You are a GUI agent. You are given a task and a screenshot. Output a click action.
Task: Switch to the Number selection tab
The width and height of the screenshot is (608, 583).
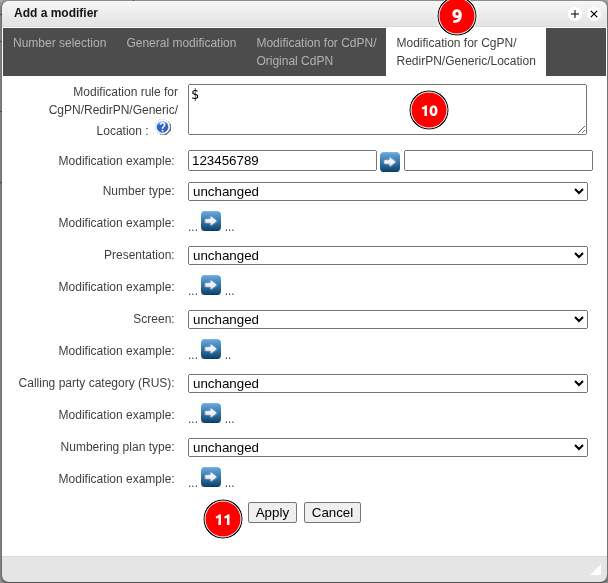pos(59,43)
